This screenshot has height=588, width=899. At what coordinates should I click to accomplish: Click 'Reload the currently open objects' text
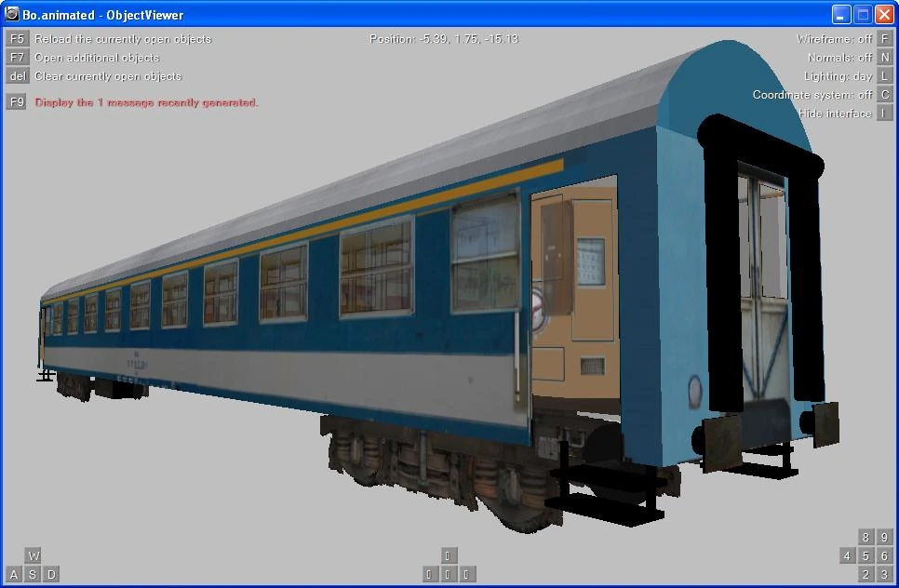pos(123,39)
